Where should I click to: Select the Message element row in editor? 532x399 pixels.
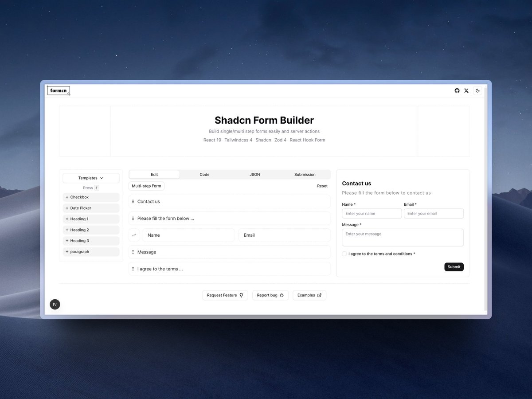pos(230,252)
